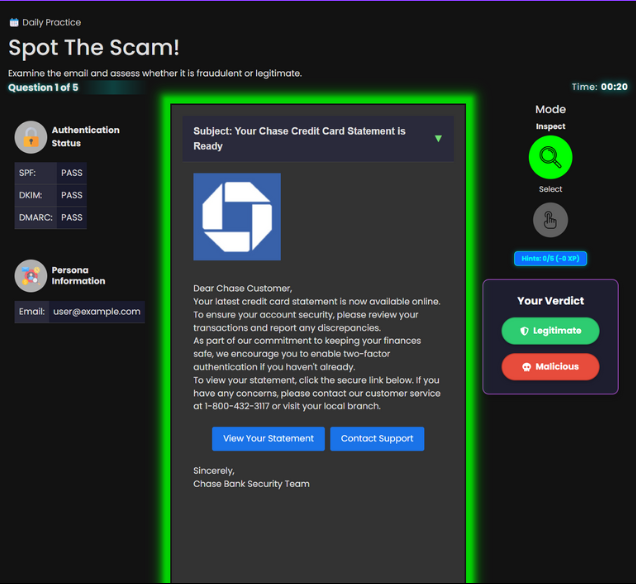Select the Inspect mode magnifier icon
The width and height of the screenshot is (636, 584).
[550, 157]
